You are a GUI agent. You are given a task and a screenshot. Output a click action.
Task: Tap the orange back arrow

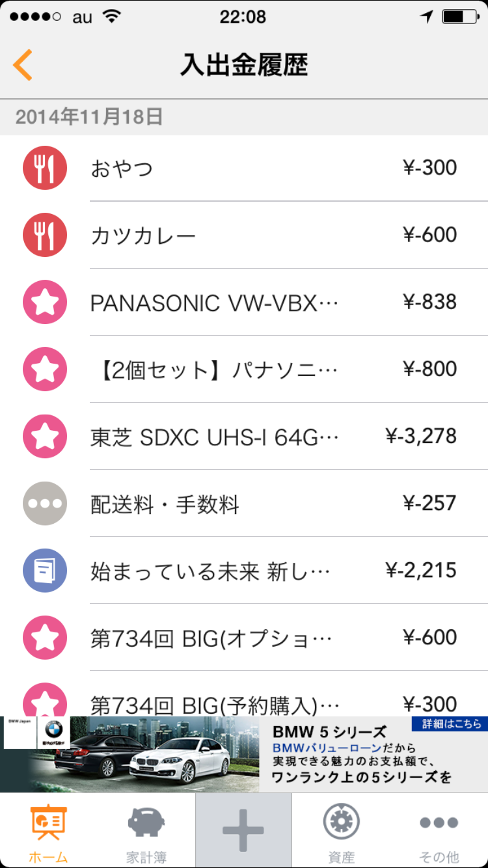tap(22, 65)
